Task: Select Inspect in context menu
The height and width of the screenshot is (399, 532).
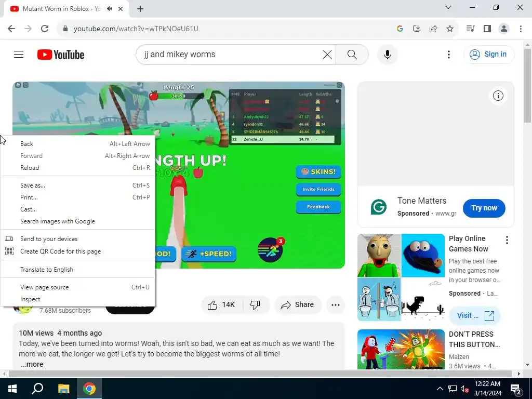Action: [77, 299]
